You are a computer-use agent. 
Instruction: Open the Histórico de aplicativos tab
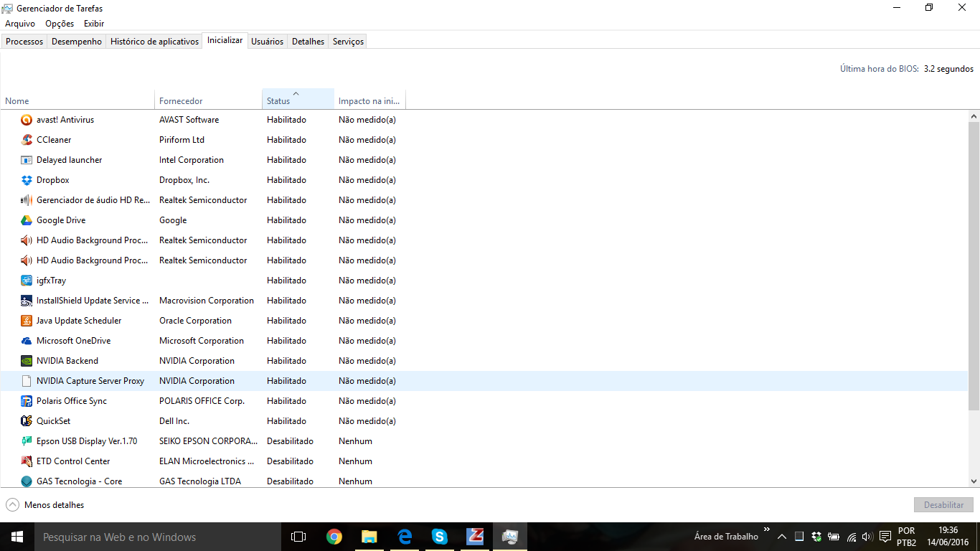coord(154,42)
